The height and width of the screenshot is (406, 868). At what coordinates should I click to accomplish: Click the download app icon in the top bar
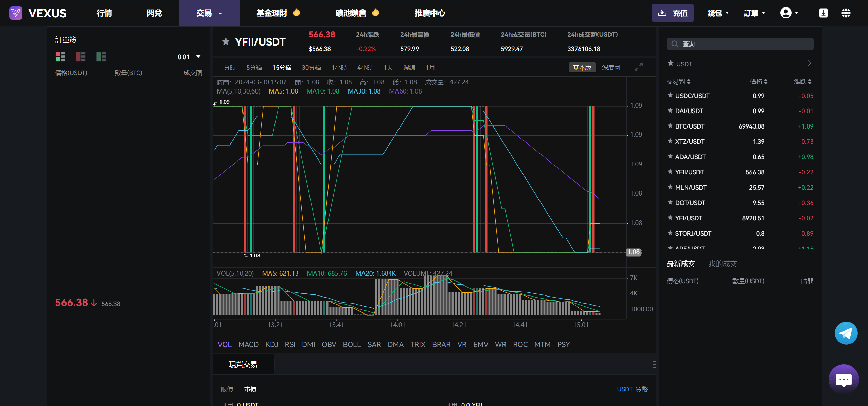coord(823,13)
